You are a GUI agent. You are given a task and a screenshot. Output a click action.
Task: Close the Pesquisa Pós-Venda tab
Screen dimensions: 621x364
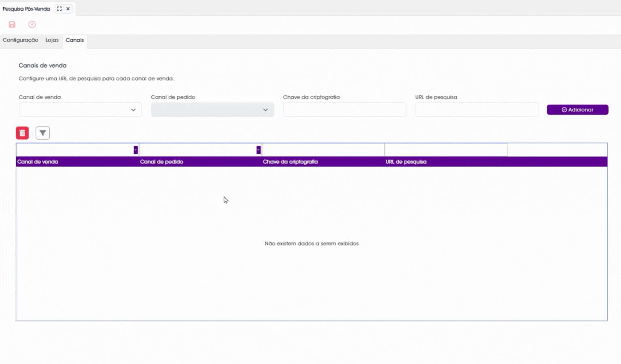pos(68,9)
